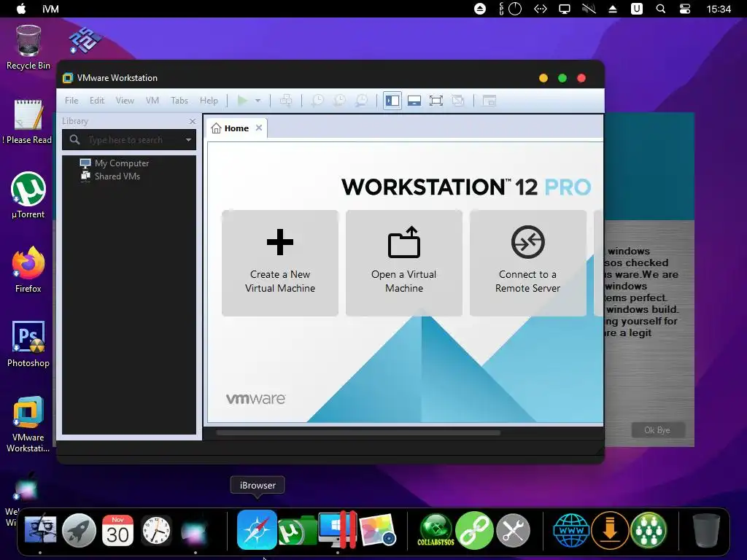The image size is (747, 560).
Task: Click the Windows monitor icon in dock
Action: pos(337,529)
